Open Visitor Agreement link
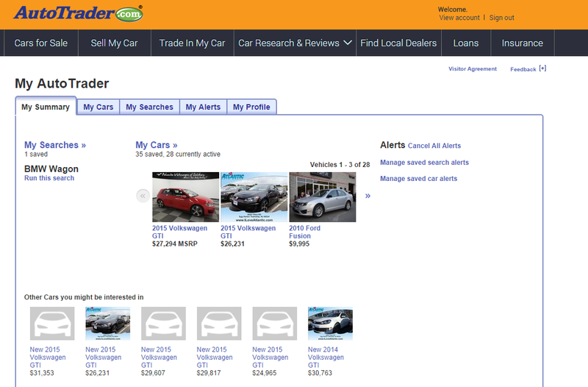Screen dimensions: 588x387 pos(473,68)
